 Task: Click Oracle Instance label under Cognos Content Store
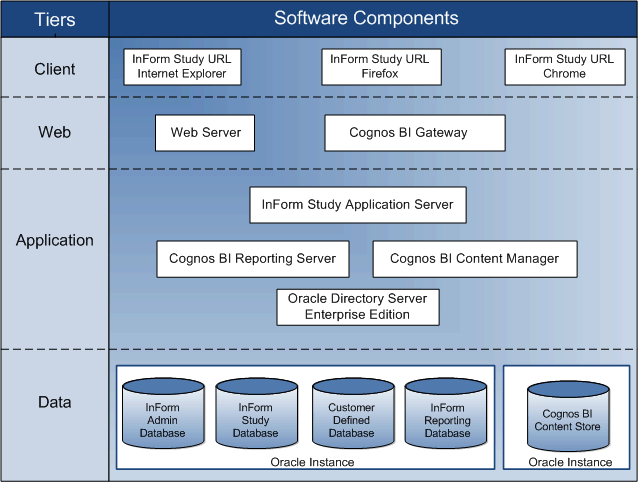(x=570, y=462)
